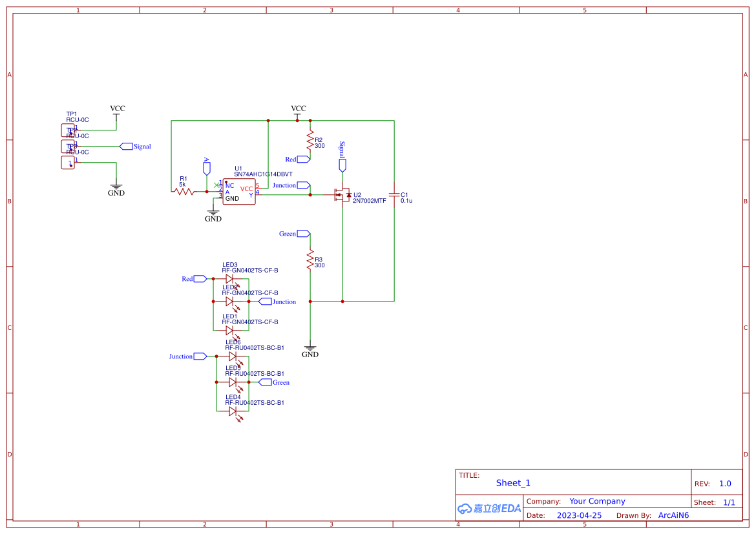756x534 pixels.
Task: Select the U1 SN74AHC1G14DBVT inverter symbol
Action: point(239,192)
